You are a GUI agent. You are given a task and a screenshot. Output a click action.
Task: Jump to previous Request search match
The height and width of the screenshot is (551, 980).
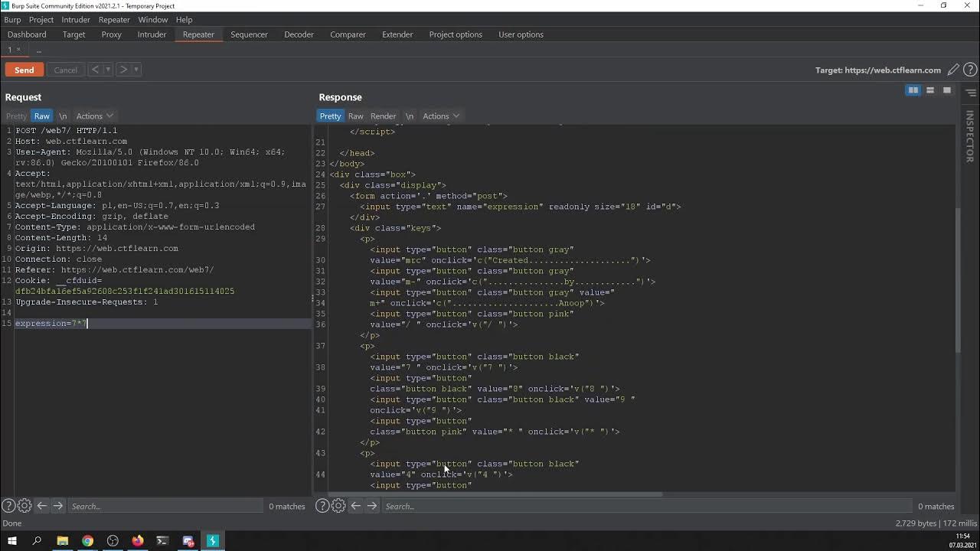tap(42, 506)
